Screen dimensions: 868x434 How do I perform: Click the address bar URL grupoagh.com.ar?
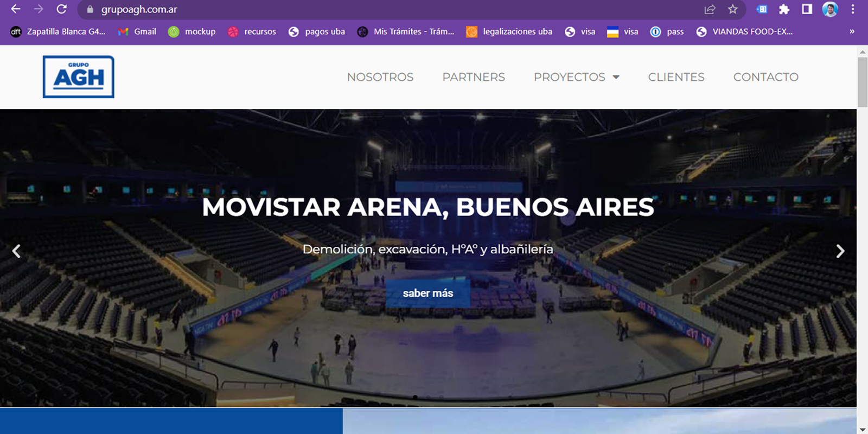139,9
